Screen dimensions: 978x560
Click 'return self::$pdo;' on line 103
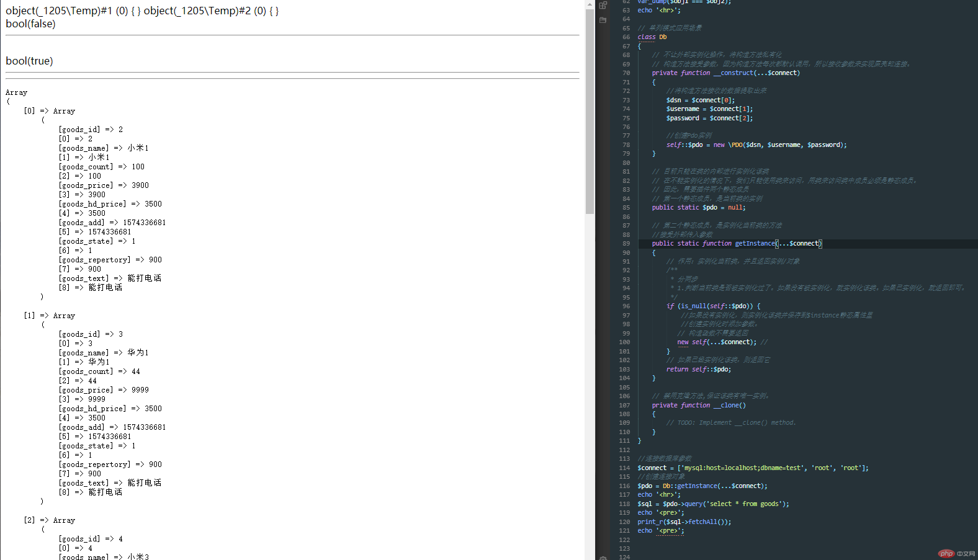point(699,370)
